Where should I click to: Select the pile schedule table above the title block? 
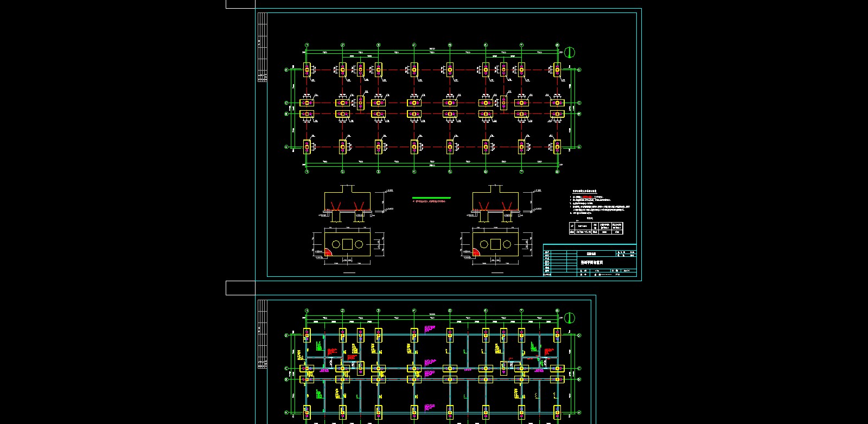pos(595,228)
